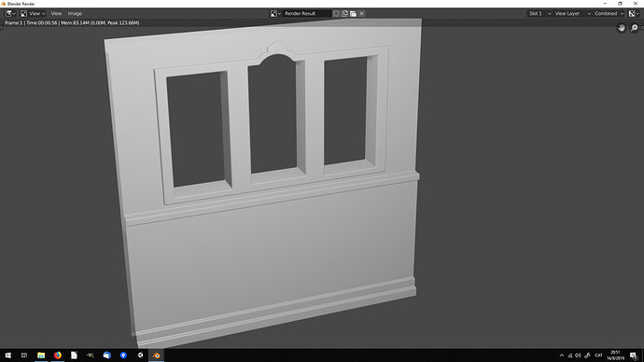Screen dimensions: 644x362
Task: Show hidden system tray icons
Action: (562, 355)
